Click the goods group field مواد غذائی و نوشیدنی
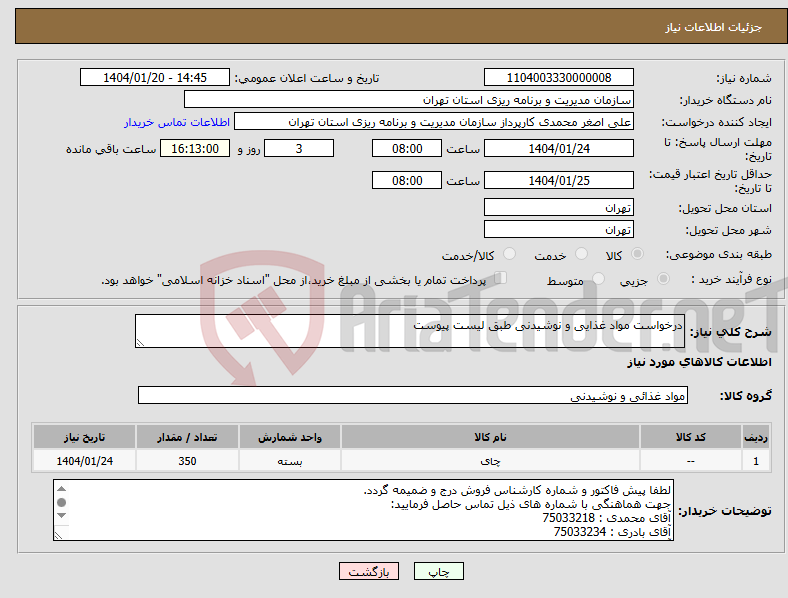 413,395
